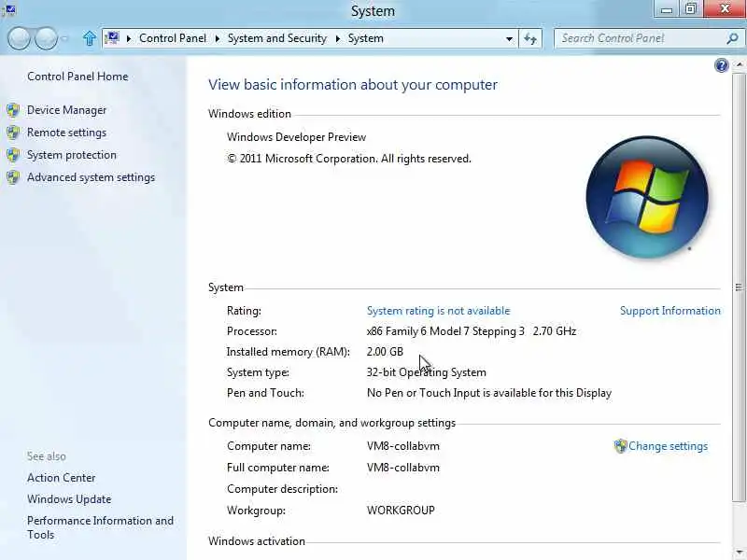The height and width of the screenshot is (560, 747).
Task: Open Help with the question mark icon
Action: click(722, 65)
